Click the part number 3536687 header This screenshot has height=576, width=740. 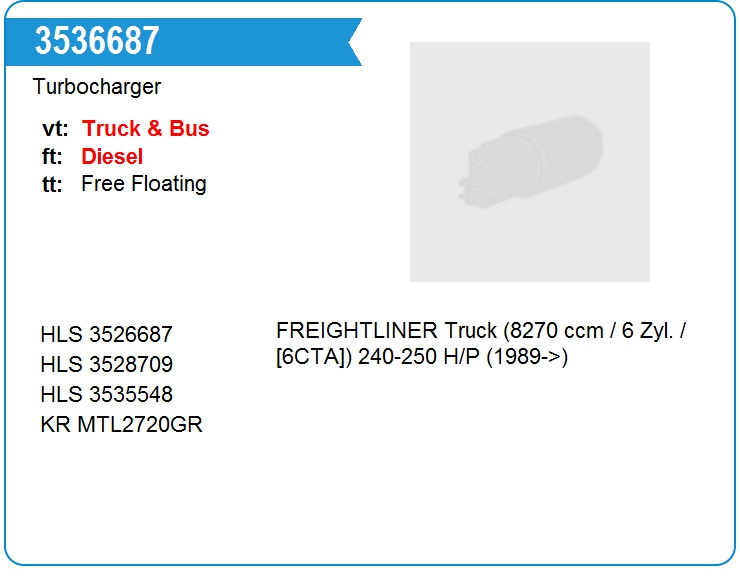(97, 41)
